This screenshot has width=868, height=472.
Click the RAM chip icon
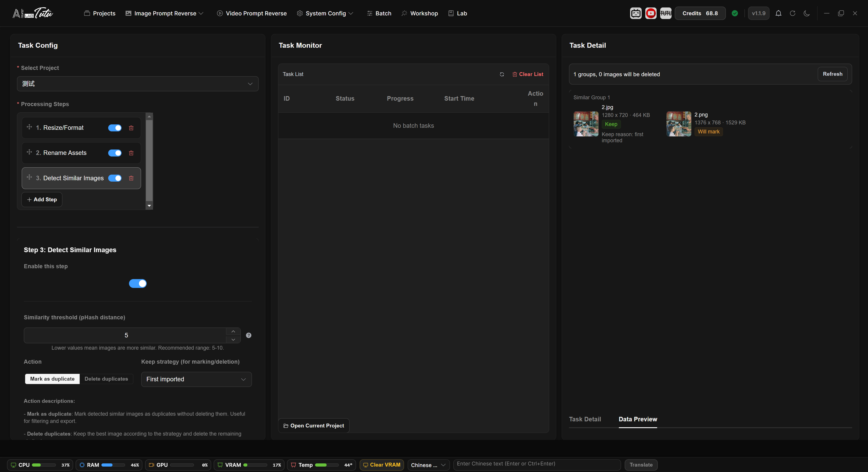82,465
